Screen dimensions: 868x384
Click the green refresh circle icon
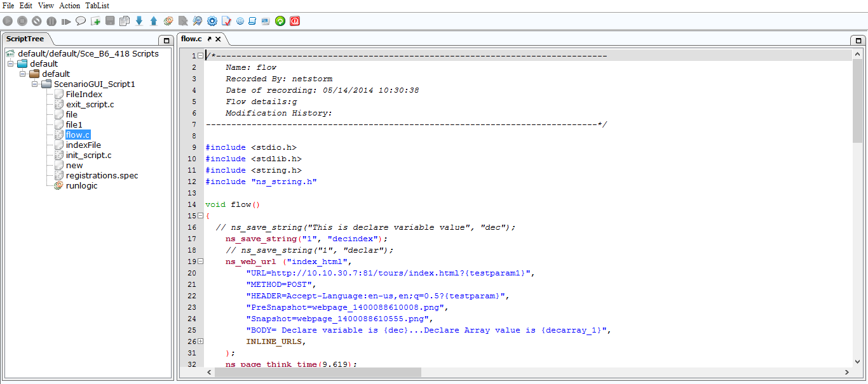coord(280,21)
